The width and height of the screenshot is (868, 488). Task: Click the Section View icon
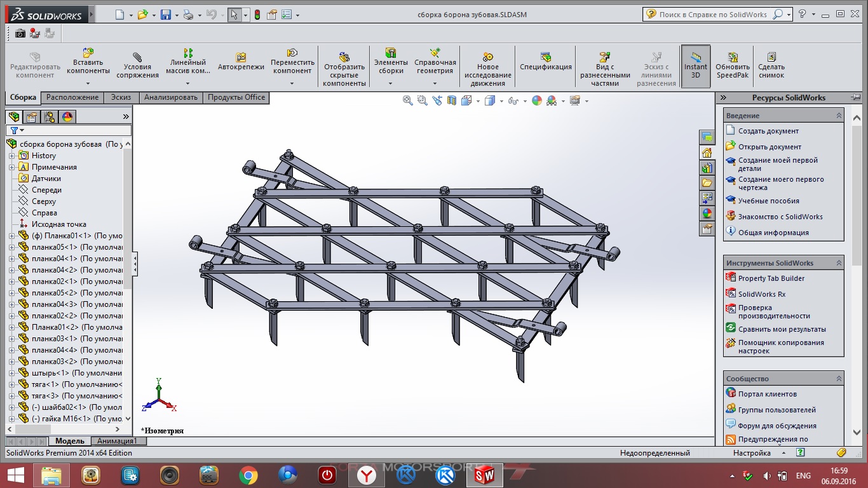coord(452,100)
